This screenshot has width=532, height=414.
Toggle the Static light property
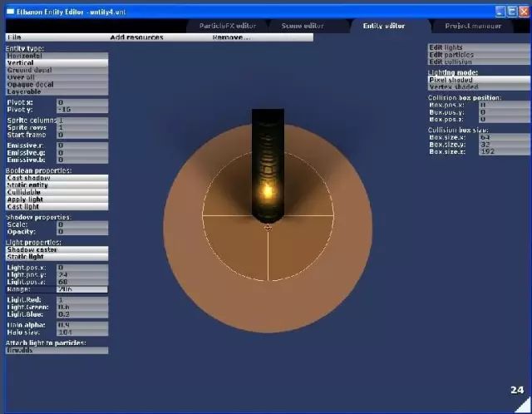pos(57,257)
